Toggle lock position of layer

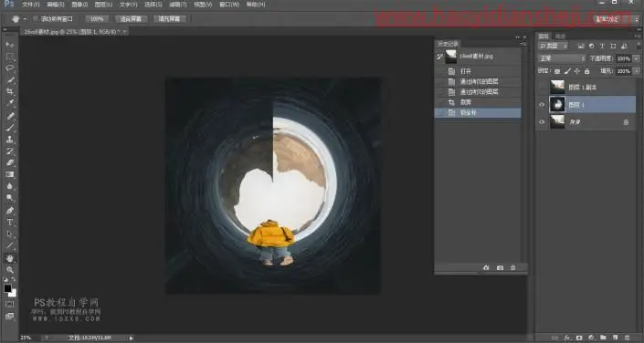(x=577, y=71)
